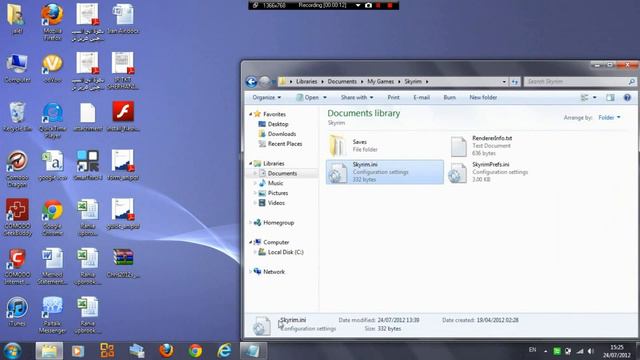
Task: Click the Burn toolbar button
Action: point(449,98)
